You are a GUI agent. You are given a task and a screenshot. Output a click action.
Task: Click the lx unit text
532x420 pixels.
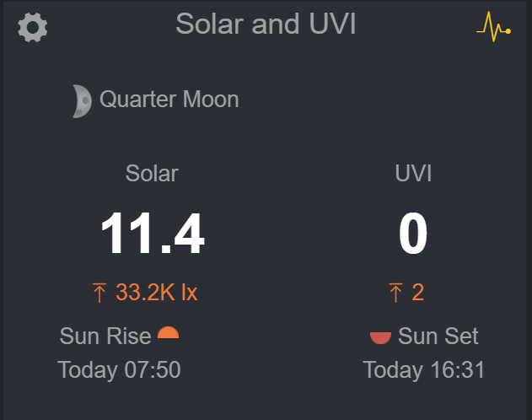click(189, 293)
